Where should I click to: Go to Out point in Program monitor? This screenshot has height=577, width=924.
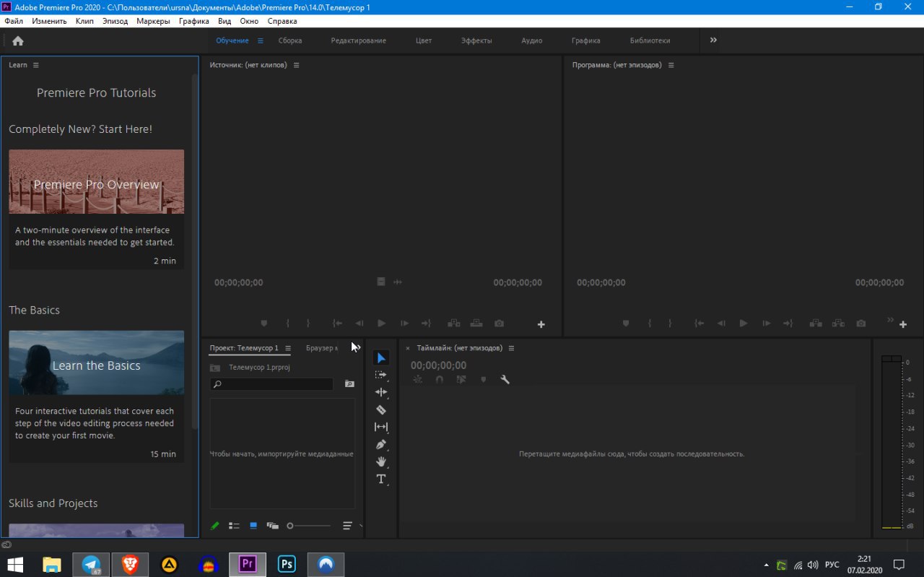click(788, 324)
